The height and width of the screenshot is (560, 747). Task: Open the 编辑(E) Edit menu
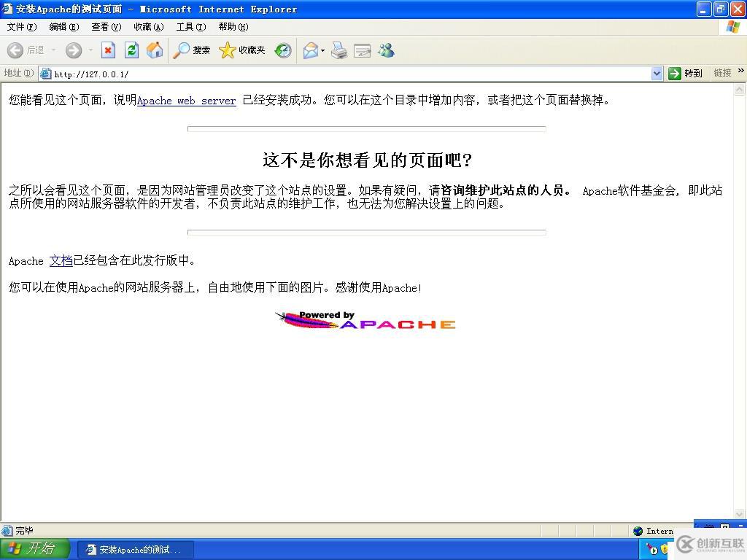pyautogui.click(x=64, y=27)
